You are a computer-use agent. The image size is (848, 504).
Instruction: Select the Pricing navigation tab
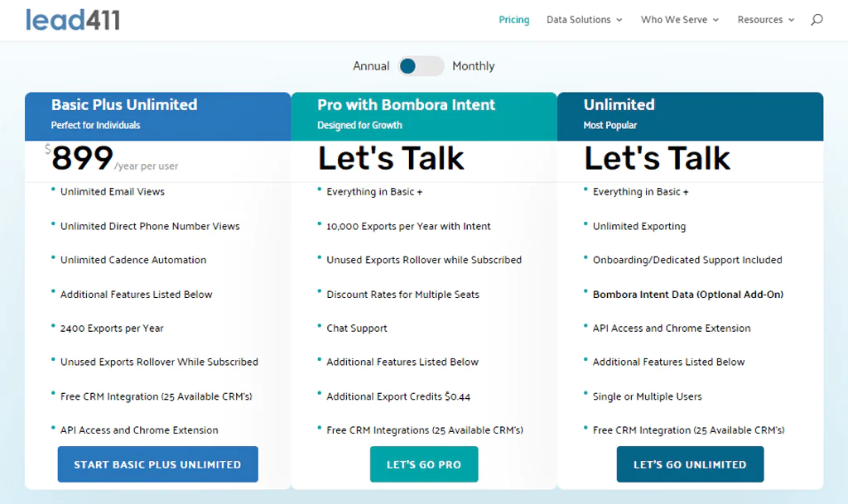513,19
